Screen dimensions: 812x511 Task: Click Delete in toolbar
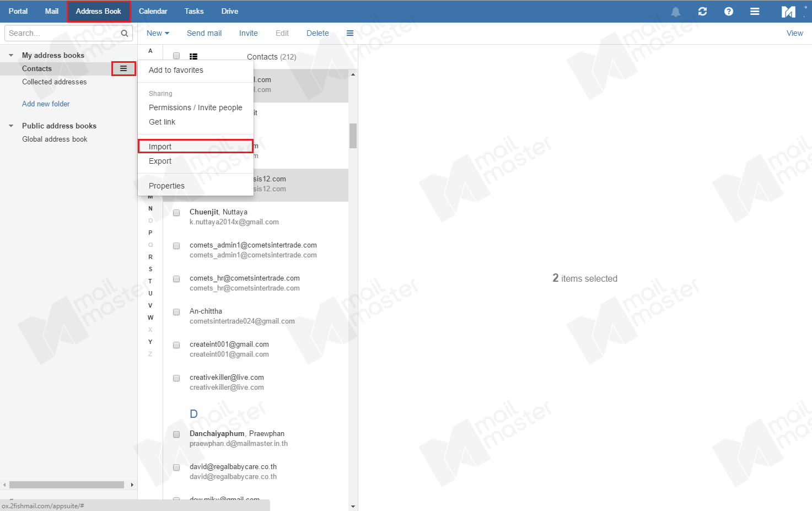[x=318, y=33]
